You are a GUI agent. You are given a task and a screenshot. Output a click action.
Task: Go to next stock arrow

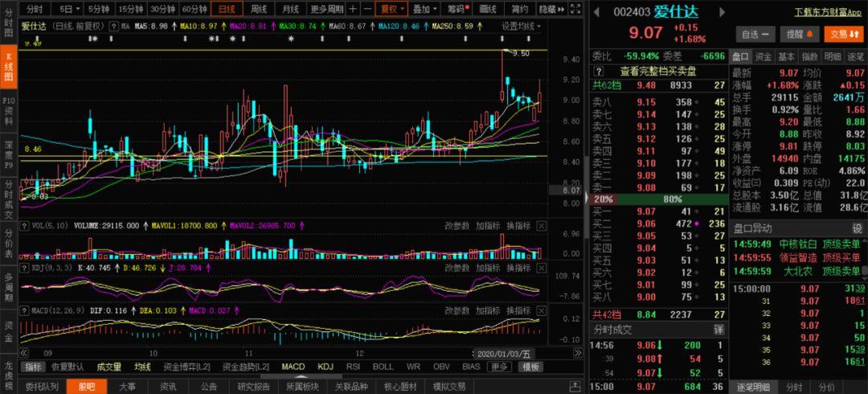point(722,11)
